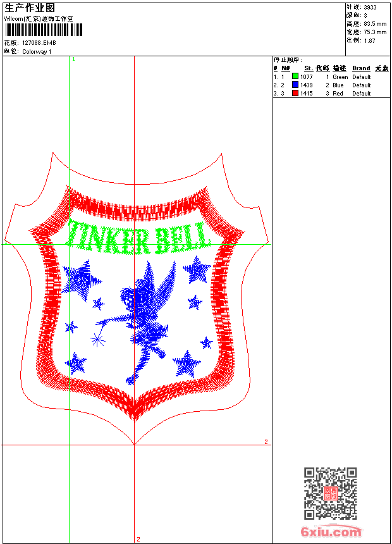Click the width value '75.3 mm'
The width and height of the screenshot is (392, 544).
[x=375, y=32]
